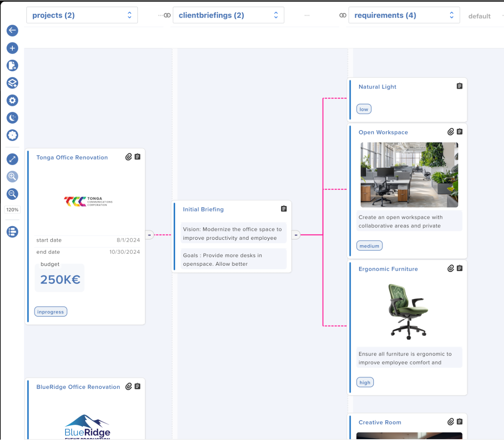Click the Vision: Modernize the office text
Image resolution: width=504 pixels, height=440 pixels.
click(x=233, y=234)
